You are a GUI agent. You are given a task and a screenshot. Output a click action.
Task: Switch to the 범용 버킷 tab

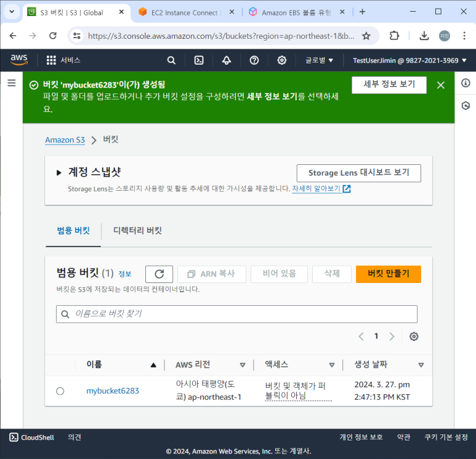click(x=73, y=231)
